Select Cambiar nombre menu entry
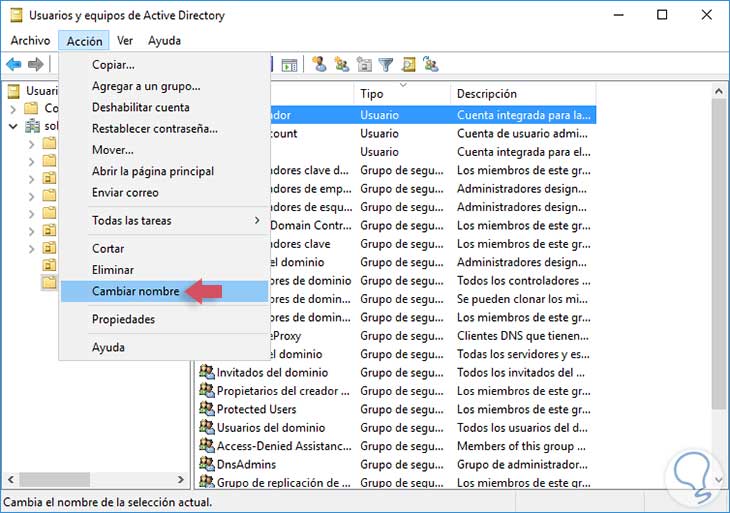The height and width of the screenshot is (513, 730). pyautogui.click(x=164, y=291)
